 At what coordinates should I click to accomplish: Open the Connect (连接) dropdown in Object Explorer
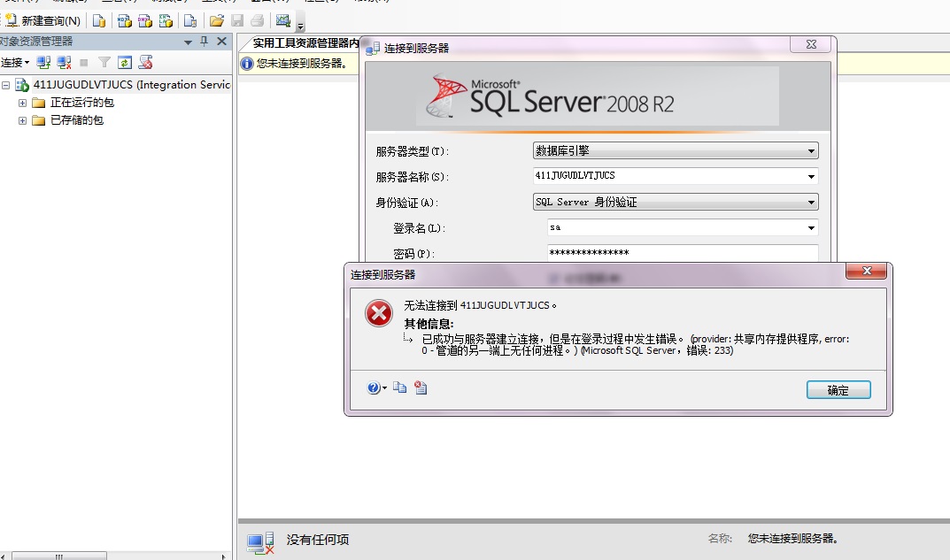pyautogui.click(x=15, y=62)
